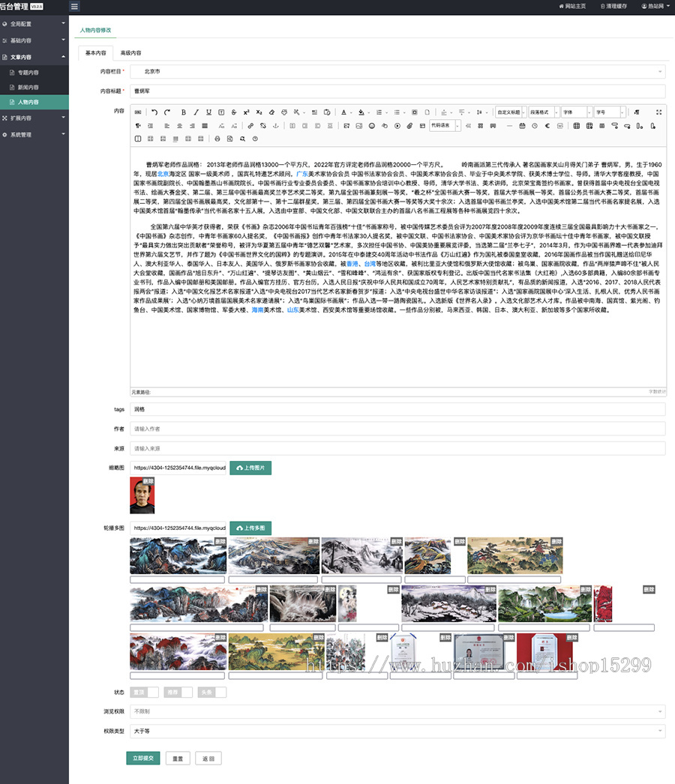675x784 pixels.
Task: Open the 浏览权限 dropdown
Action: pos(397,711)
